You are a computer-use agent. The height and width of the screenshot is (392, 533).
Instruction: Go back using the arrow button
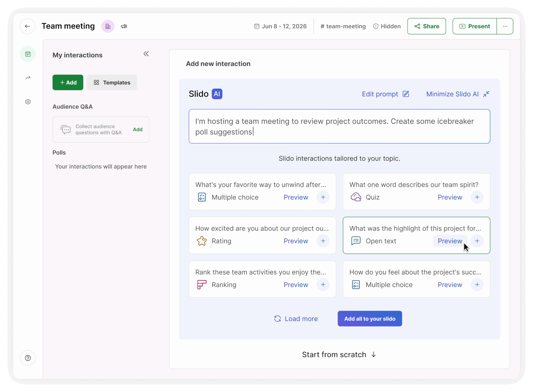pyautogui.click(x=27, y=26)
